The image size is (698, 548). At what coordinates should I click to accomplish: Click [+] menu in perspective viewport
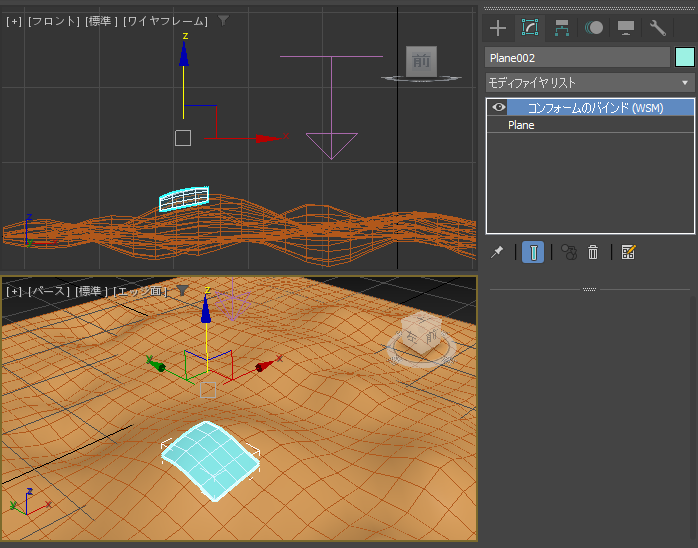(14, 292)
